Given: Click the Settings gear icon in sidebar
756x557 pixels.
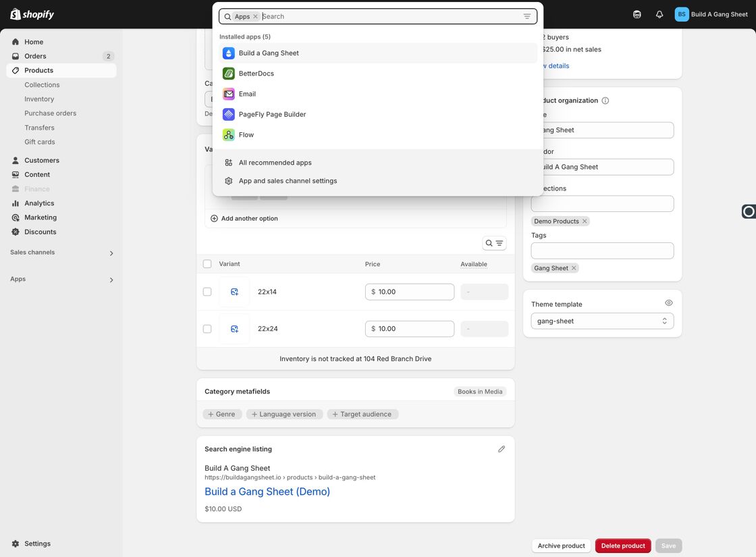Looking at the screenshot, I should (x=16, y=543).
